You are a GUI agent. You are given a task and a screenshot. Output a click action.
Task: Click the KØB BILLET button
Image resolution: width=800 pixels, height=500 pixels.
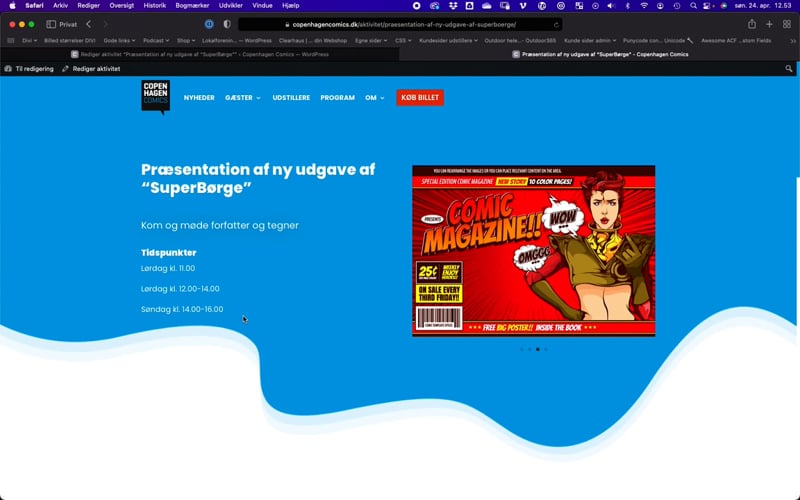(420, 97)
